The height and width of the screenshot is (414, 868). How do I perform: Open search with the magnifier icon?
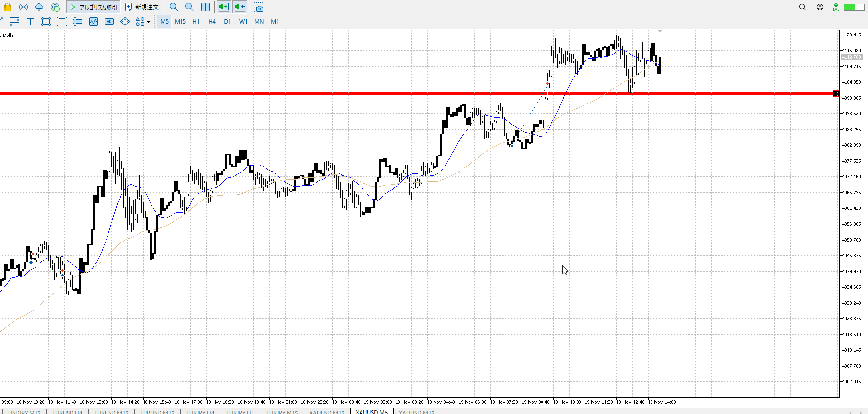[802, 7]
